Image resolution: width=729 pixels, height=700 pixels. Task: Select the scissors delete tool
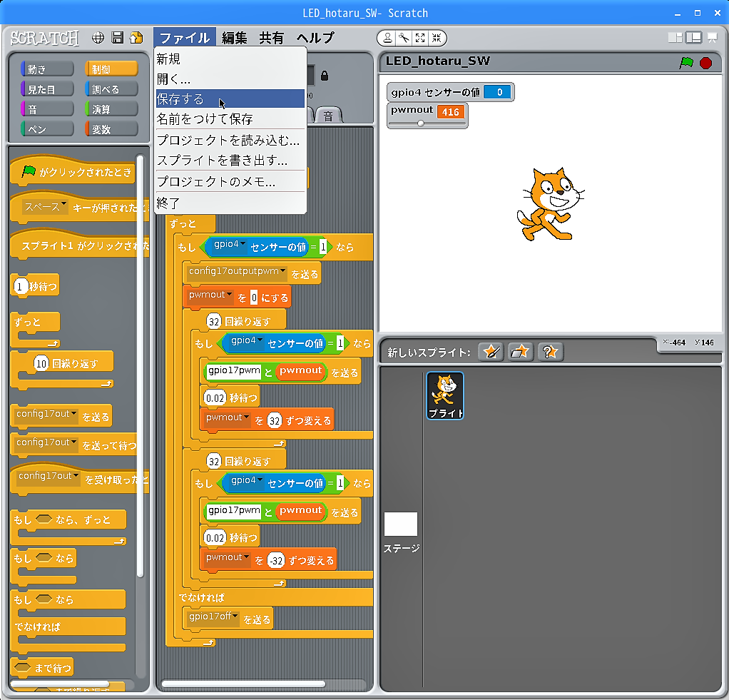point(404,38)
